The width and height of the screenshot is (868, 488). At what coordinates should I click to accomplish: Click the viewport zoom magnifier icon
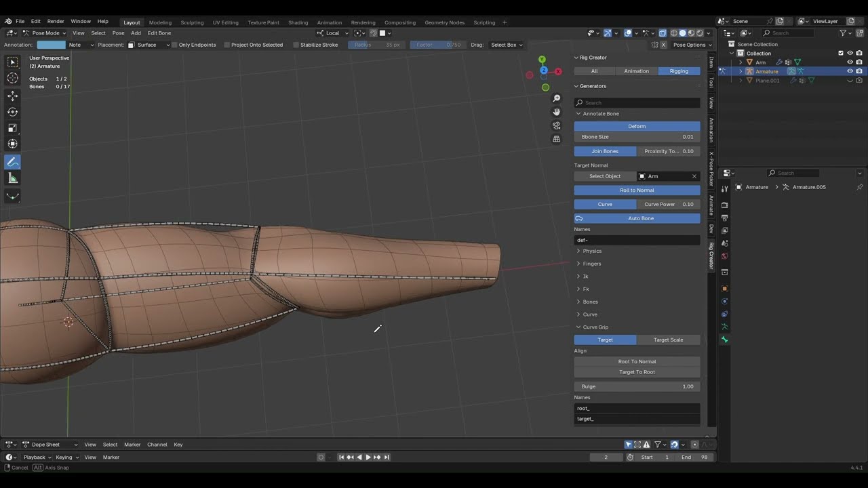(557, 98)
